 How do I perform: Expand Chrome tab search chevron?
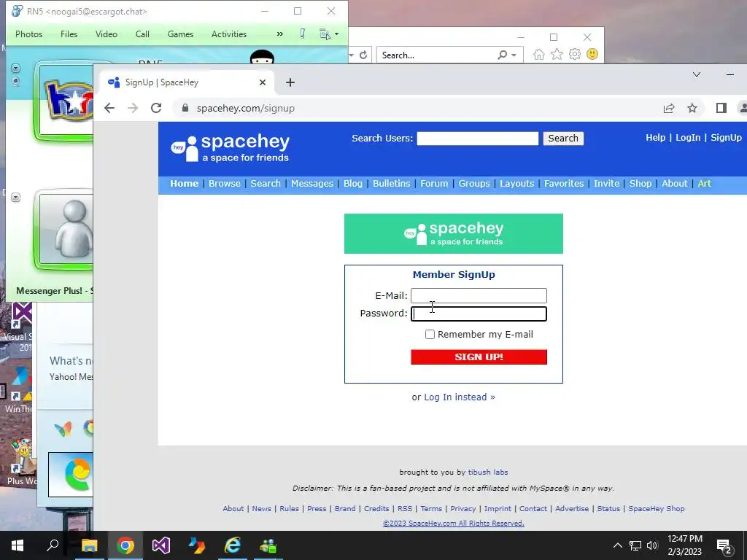[697, 74]
